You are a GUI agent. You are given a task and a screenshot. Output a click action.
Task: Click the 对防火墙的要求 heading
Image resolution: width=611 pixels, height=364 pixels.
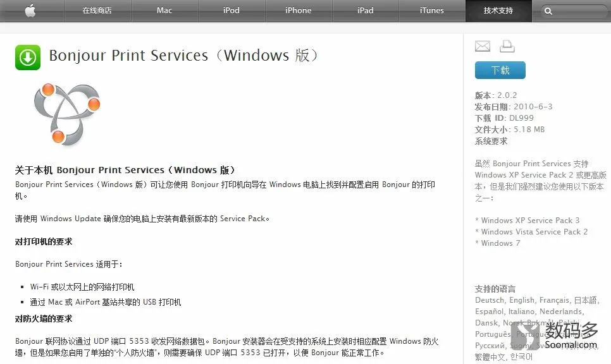coord(44,319)
